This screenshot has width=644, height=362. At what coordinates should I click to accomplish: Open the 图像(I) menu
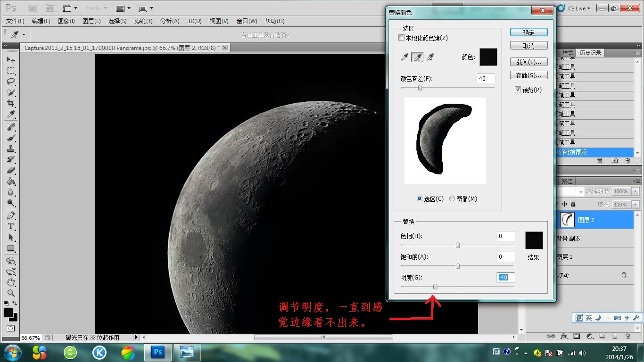[66, 21]
